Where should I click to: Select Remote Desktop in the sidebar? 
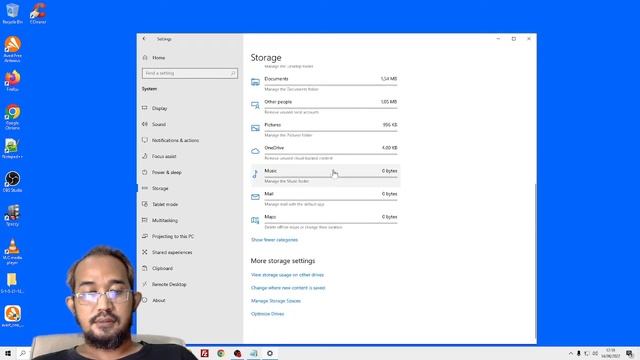pos(169,284)
